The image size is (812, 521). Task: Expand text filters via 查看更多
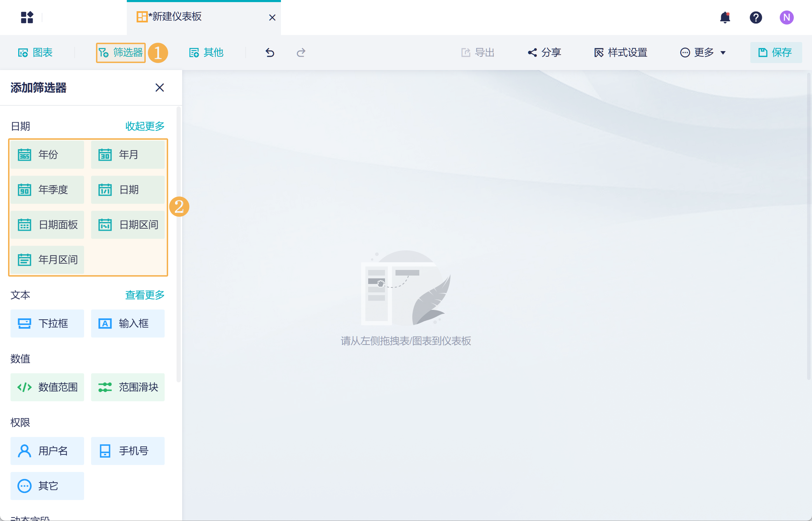pyautogui.click(x=145, y=295)
